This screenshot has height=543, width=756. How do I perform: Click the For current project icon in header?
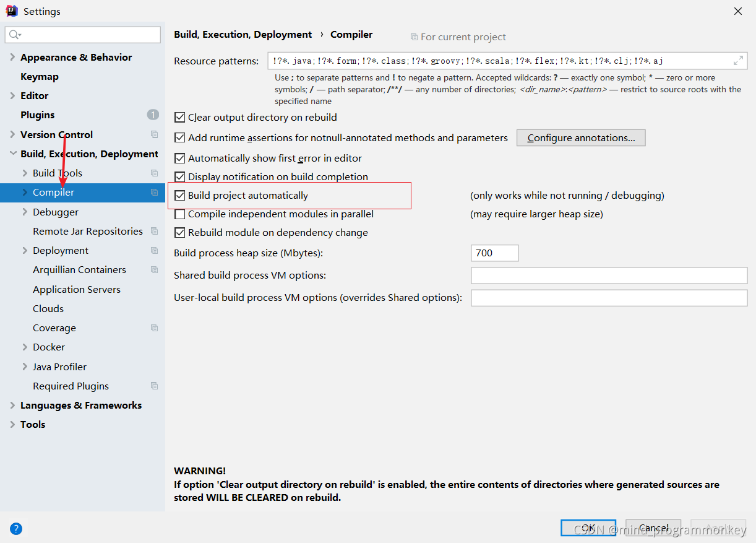coord(414,37)
